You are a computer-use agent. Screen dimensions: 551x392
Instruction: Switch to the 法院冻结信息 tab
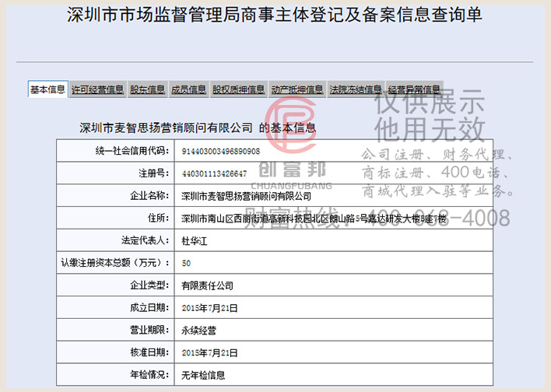(356, 90)
